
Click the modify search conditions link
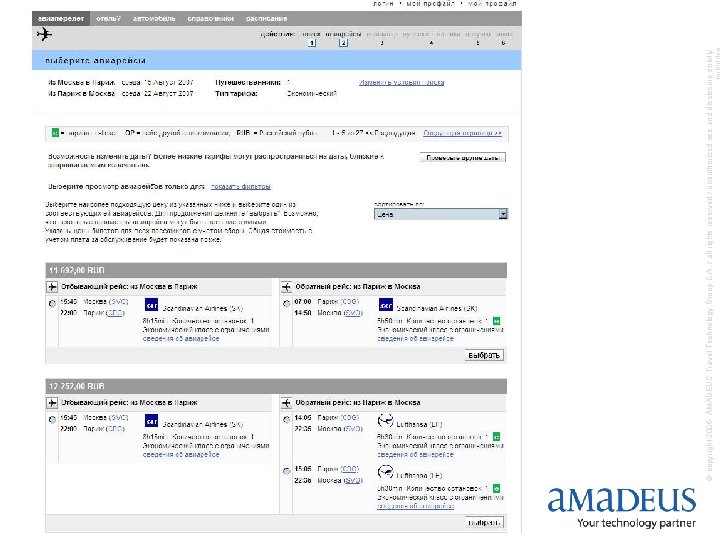point(401,82)
